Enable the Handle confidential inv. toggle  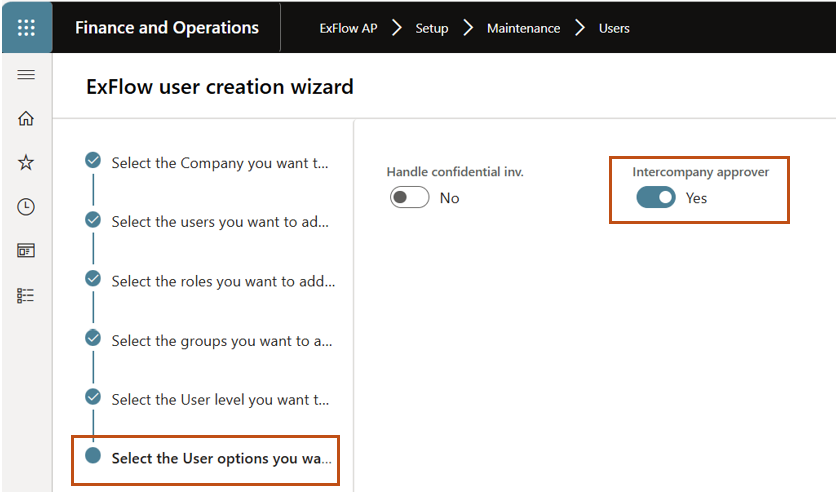click(x=409, y=198)
